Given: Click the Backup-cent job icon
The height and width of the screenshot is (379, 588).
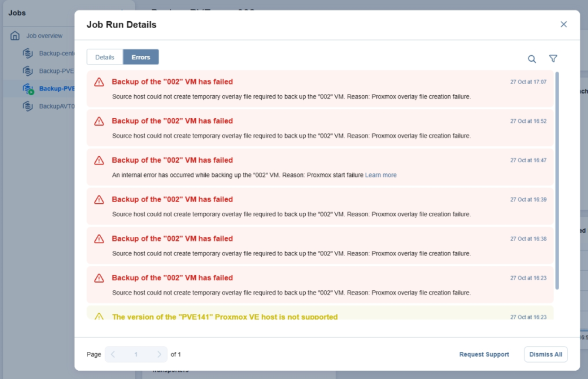Looking at the screenshot, I should [x=28, y=53].
